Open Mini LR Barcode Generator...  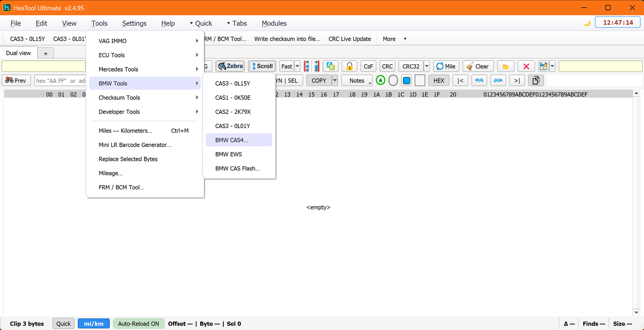tap(145, 145)
